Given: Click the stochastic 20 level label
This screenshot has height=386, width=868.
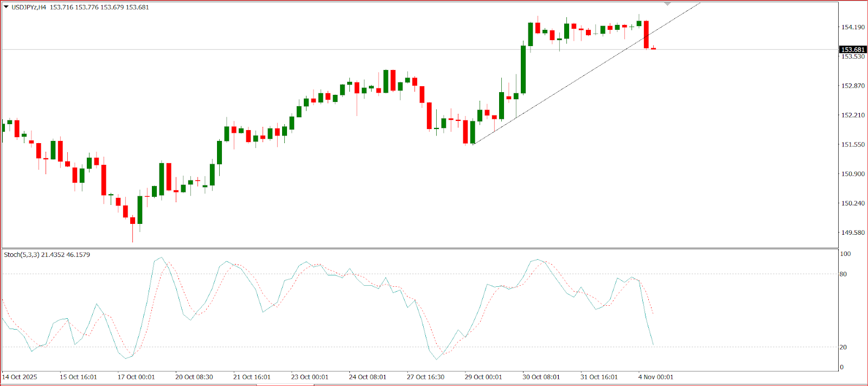Looking at the screenshot, I should (x=843, y=347).
